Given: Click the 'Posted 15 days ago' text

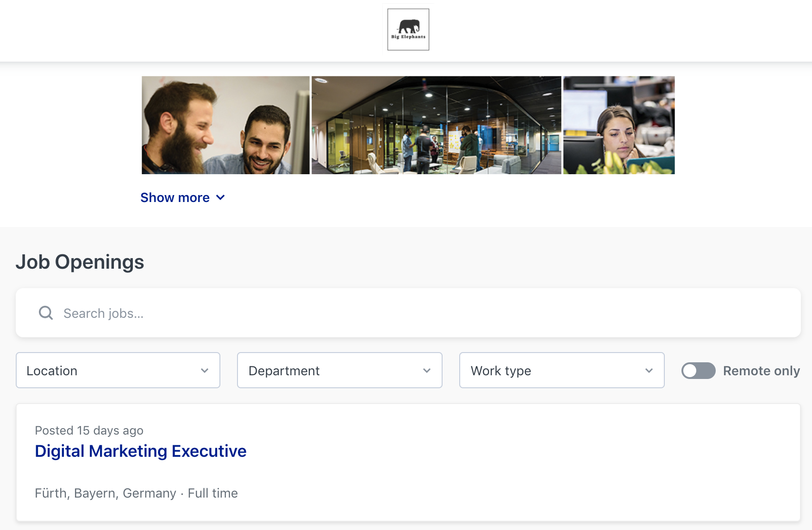Looking at the screenshot, I should point(89,430).
